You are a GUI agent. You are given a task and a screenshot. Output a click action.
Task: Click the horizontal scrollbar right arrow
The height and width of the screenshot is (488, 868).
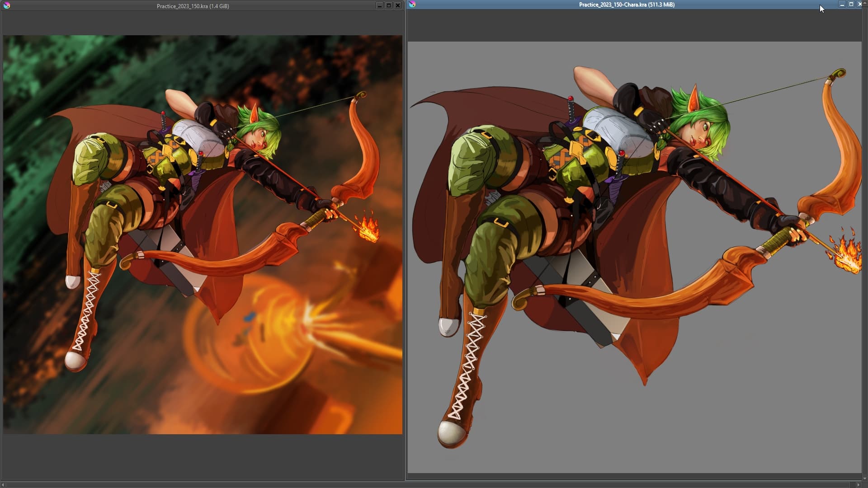click(859, 485)
